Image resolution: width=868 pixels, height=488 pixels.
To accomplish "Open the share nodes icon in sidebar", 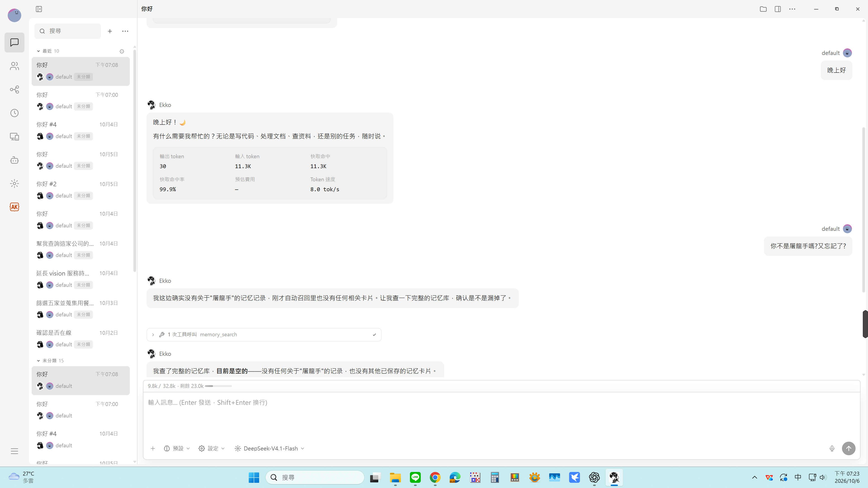I will point(14,90).
